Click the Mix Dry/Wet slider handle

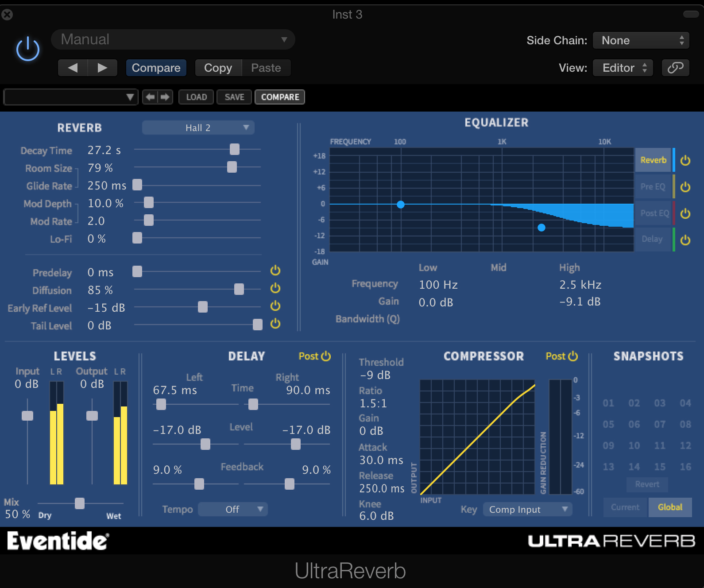pos(80,503)
